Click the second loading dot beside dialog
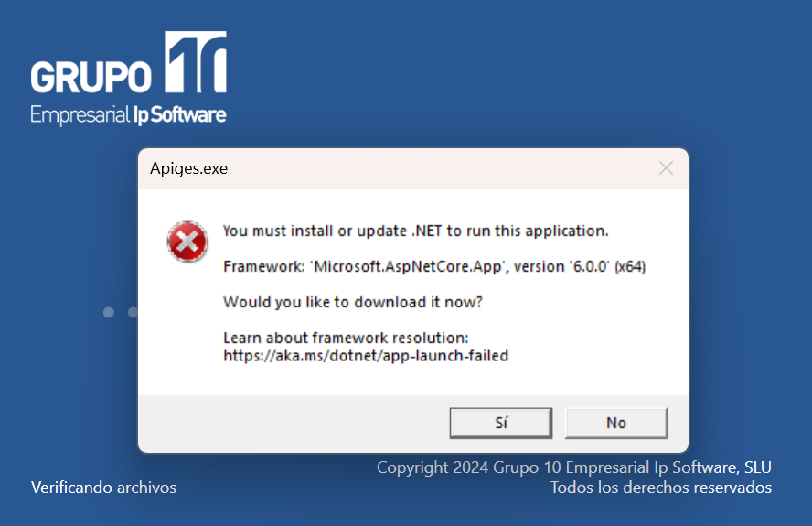 (133, 312)
